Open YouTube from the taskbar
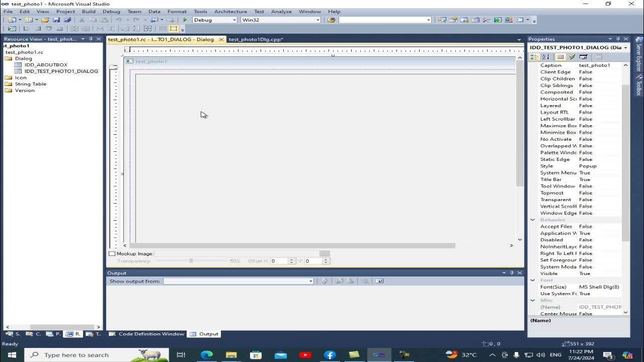644x362 pixels. click(305, 355)
